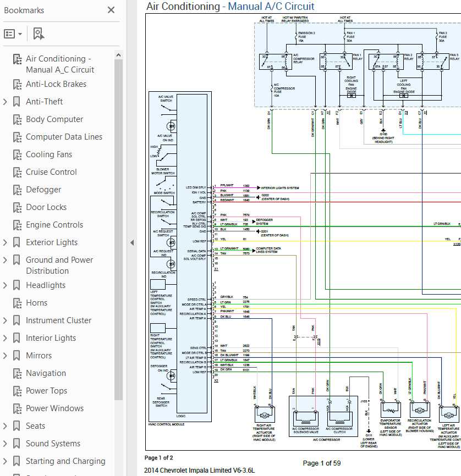Screen dimensions: 461x476
Task: Click the Page 1 of 59 indicator
Action: [321, 463]
